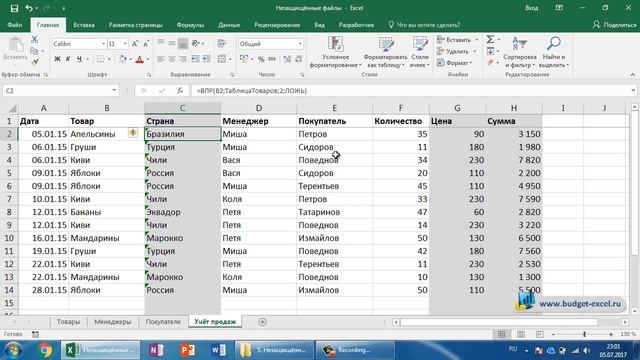
Task: Click the fill color bucket icon
Action: [x=122, y=59]
